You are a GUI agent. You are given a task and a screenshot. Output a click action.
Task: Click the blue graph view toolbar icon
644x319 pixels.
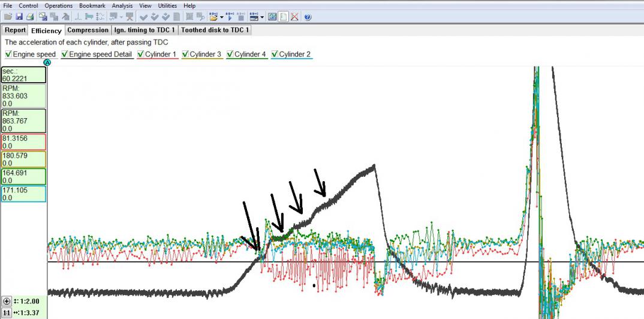tap(272, 17)
